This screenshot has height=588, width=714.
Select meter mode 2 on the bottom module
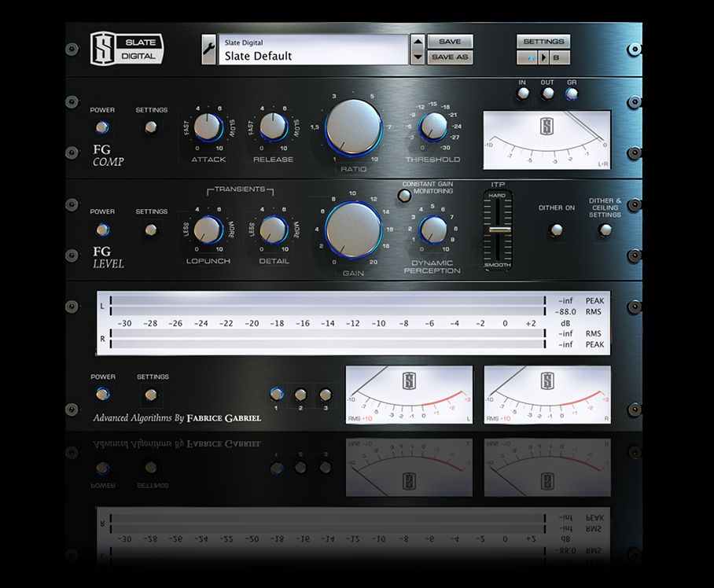click(x=300, y=394)
